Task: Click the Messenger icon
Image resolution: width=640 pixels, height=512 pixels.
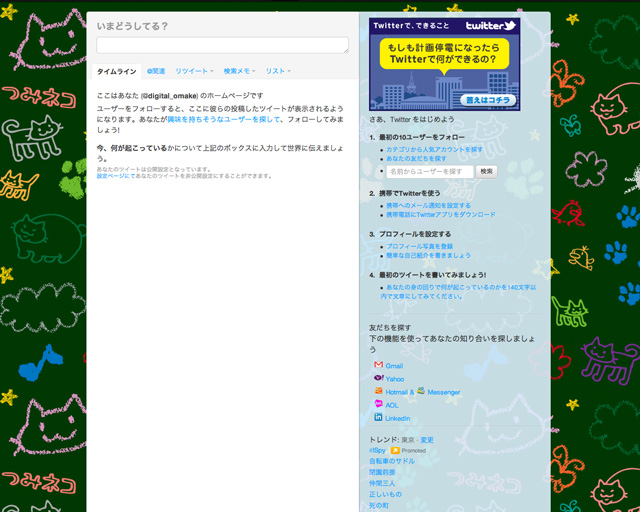Action: [x=421, y=391]
